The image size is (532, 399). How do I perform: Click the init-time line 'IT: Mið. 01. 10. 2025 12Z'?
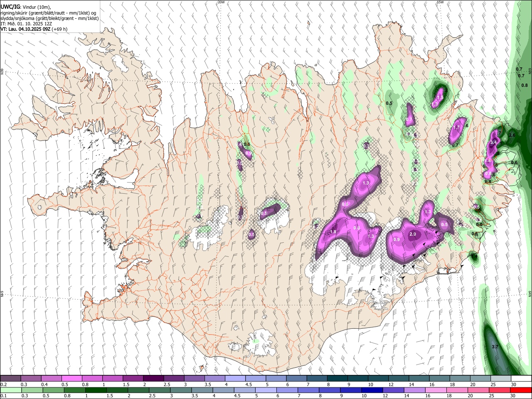(26, 24)
